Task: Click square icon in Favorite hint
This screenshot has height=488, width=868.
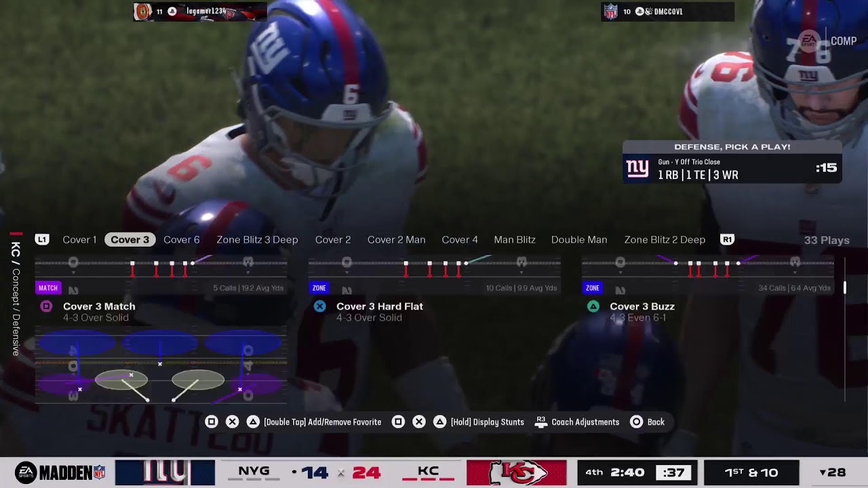Action: pos(212,422)
